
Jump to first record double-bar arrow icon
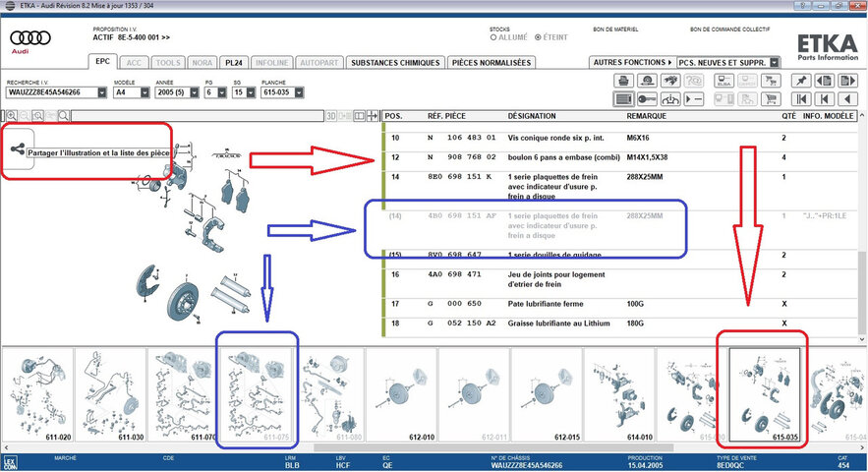point(801,99)
